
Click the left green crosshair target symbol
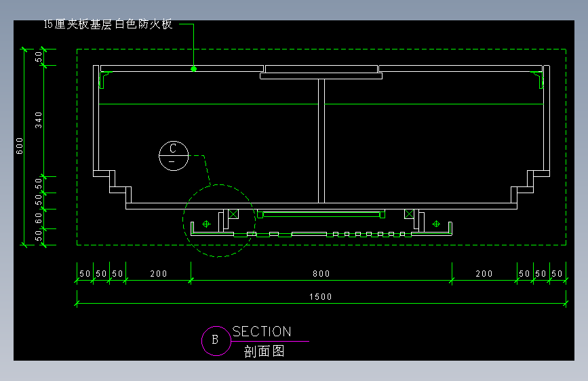coord(206,224)
